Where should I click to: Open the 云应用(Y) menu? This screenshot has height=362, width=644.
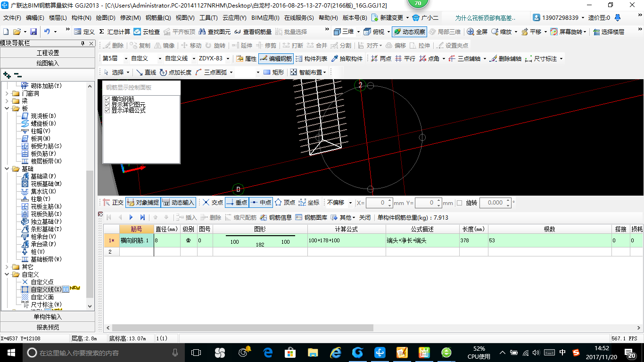point(234,18)
